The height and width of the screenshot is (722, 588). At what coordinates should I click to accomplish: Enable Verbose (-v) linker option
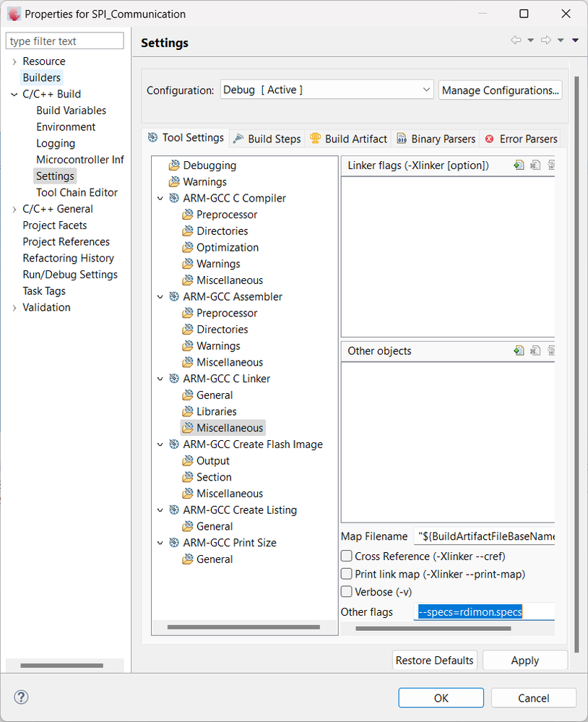click(346, 591)
